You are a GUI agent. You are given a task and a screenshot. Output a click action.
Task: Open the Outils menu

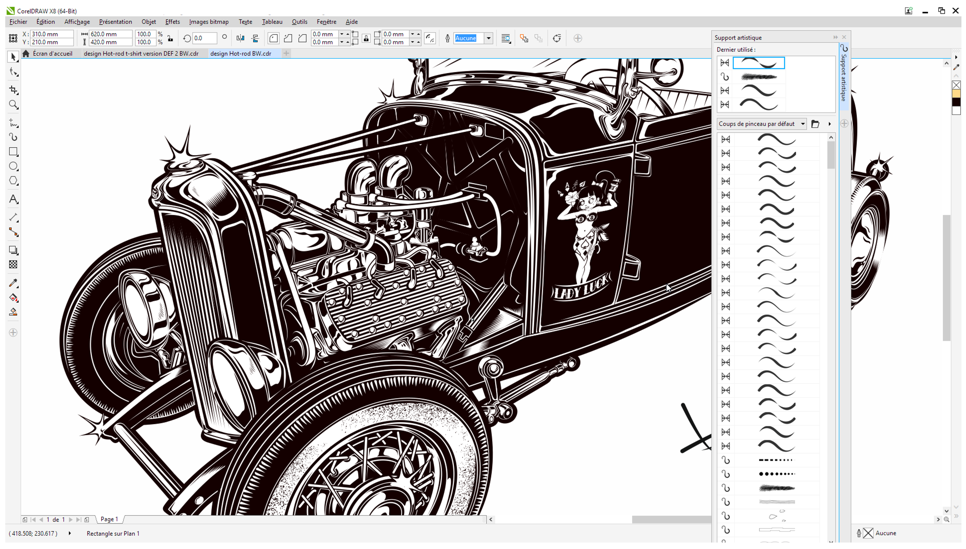[299, 22]
